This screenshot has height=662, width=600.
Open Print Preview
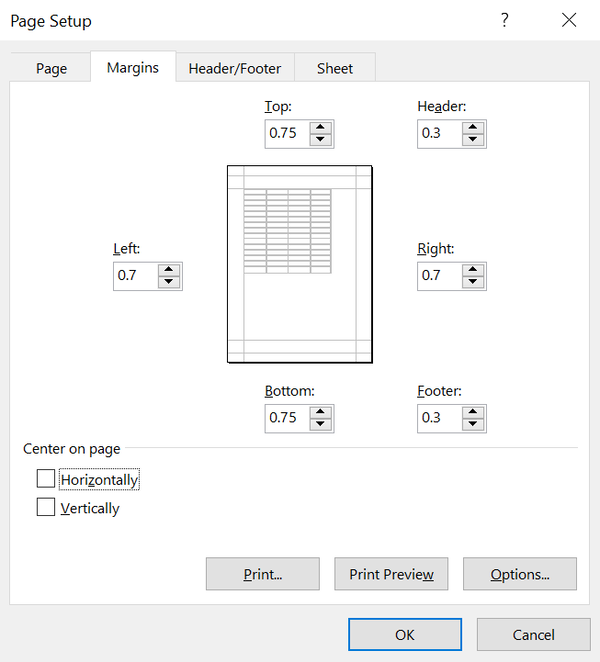[x=391, y=574]
